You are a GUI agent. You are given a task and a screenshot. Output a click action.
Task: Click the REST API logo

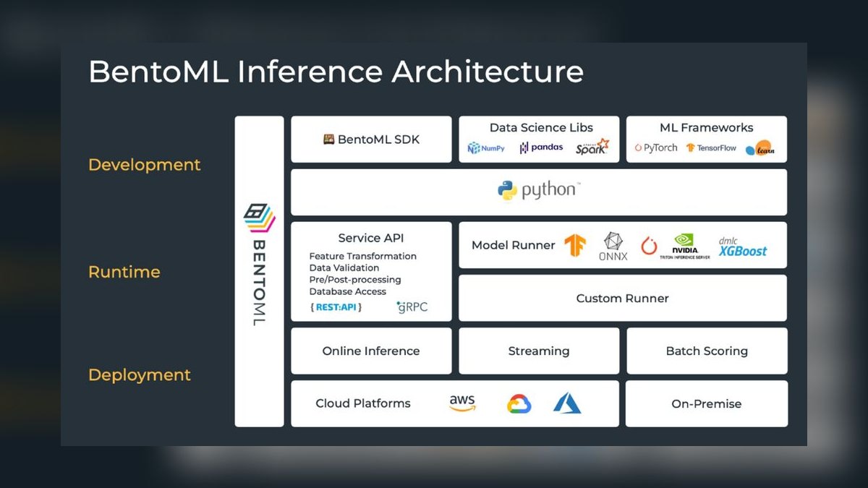click(x=336, y=307)
